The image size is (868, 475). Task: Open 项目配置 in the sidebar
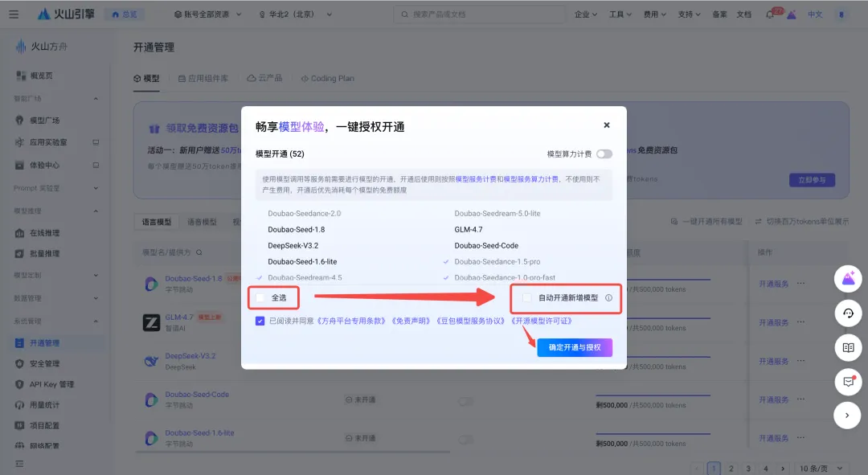(x=45, y=425)
